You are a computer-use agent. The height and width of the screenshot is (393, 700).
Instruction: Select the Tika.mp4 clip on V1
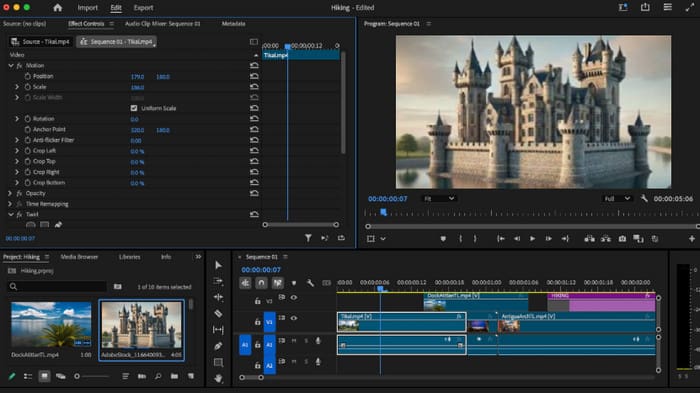(401, 322)
